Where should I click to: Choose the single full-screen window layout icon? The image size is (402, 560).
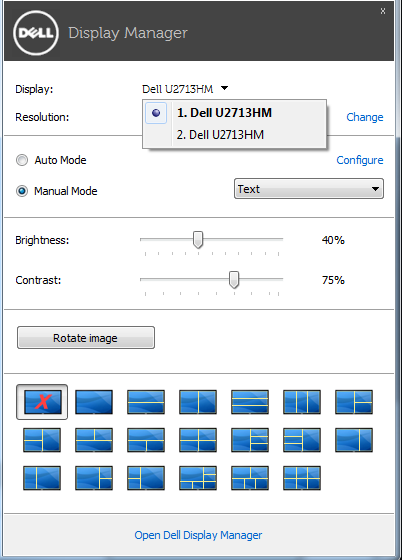click(x=94, y=402)
